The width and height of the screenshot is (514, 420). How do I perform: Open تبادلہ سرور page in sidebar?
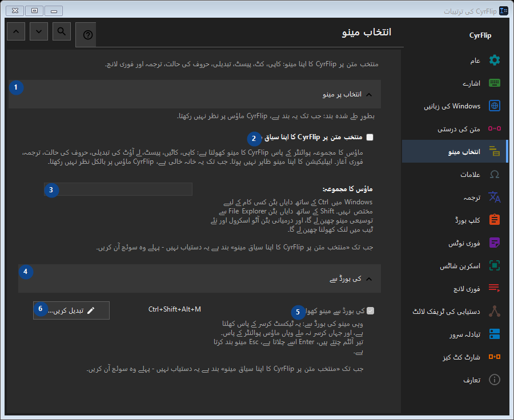tap(455, 334)
